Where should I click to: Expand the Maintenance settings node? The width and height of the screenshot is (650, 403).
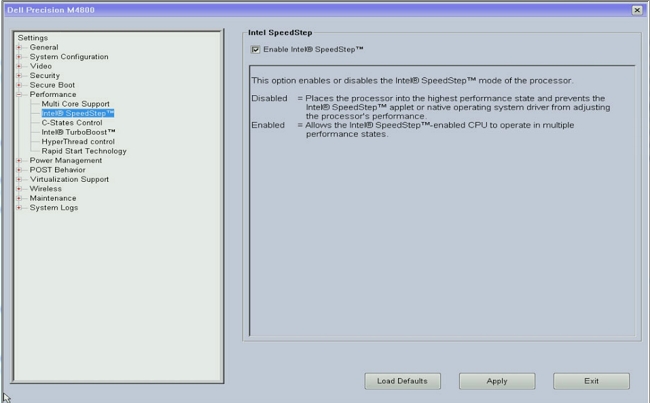pyautogui.click(x=19, y=198)
